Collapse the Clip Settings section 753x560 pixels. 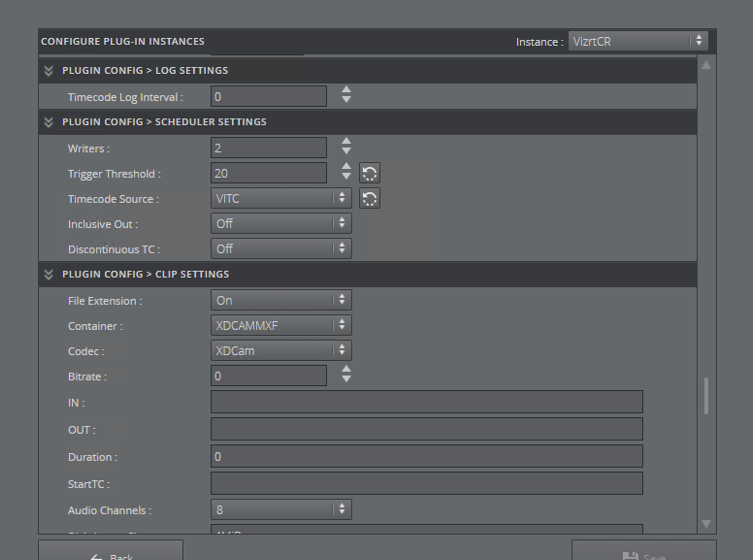pyautogui.click(x=49, y=274)
